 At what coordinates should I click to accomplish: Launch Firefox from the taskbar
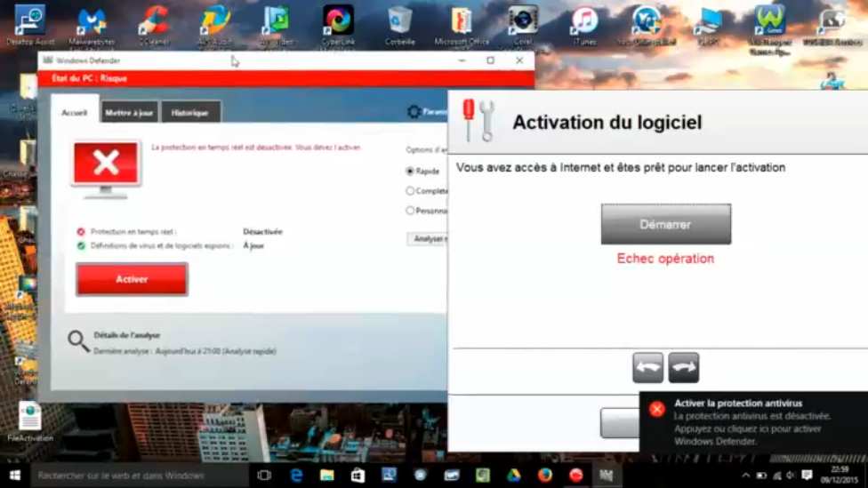click(x=544, y=476)
